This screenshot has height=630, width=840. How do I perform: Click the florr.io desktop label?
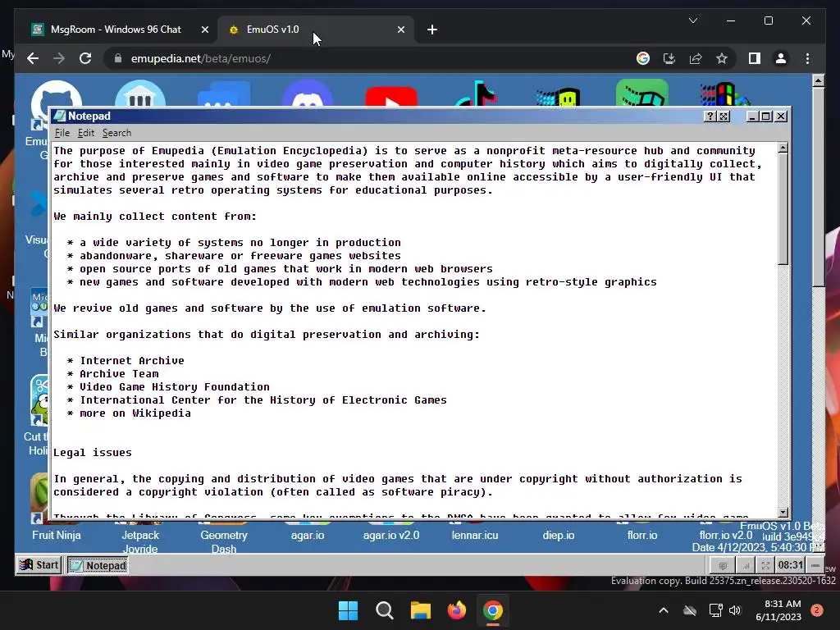641,535
